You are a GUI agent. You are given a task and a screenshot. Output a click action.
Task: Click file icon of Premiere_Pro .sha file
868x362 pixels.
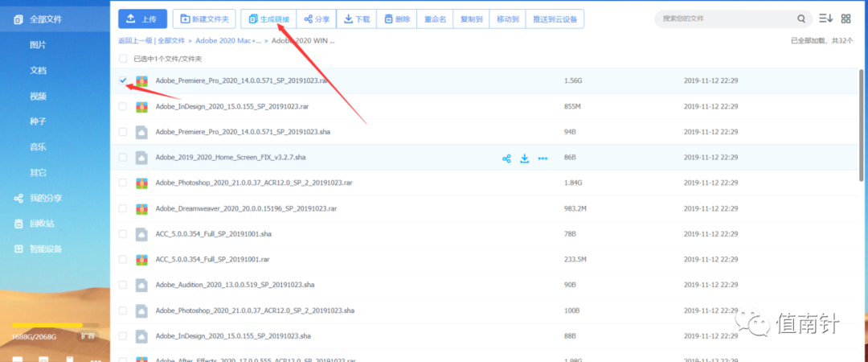click(x=141, y=132)
